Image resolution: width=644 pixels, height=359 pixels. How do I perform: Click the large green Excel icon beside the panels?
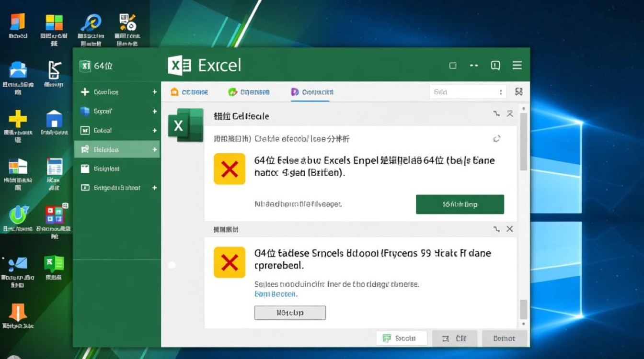pos(185,125)
